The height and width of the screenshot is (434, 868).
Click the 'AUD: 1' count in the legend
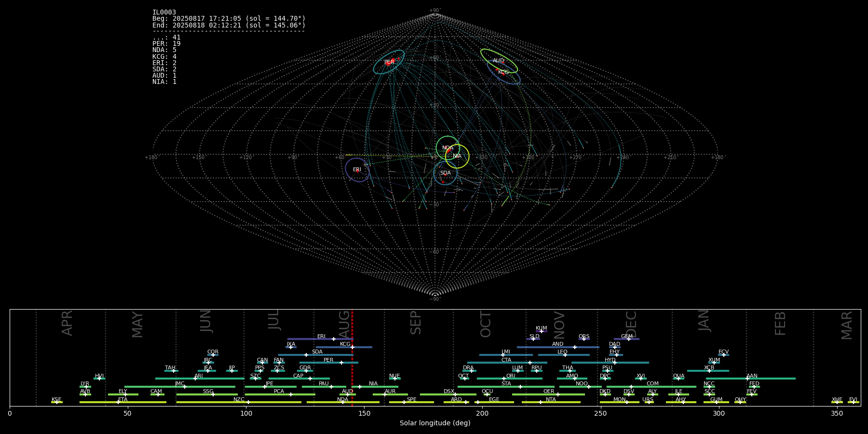click(x=164, y=76)
